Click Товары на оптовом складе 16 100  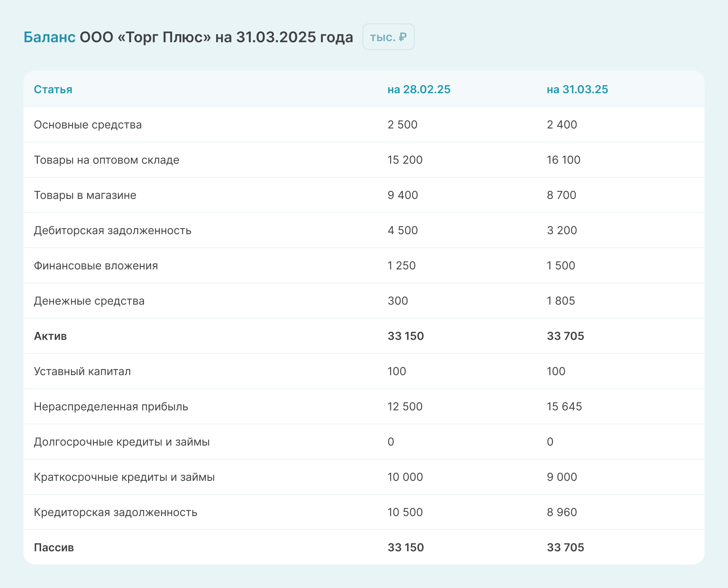click(x=563, y=160)
